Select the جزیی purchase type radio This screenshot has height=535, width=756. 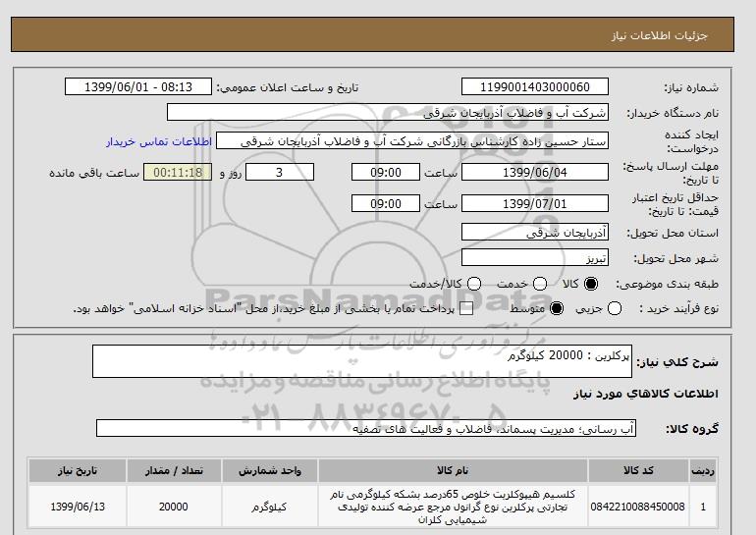615,308
